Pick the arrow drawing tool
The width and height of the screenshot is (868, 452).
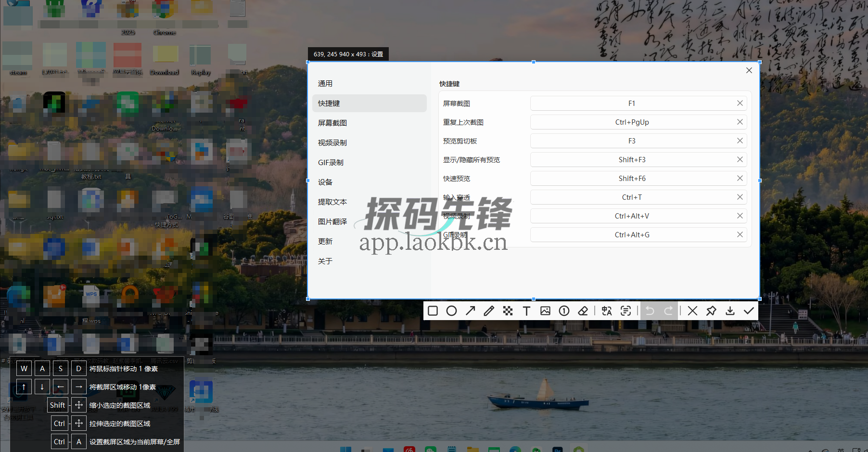(470, 310)
